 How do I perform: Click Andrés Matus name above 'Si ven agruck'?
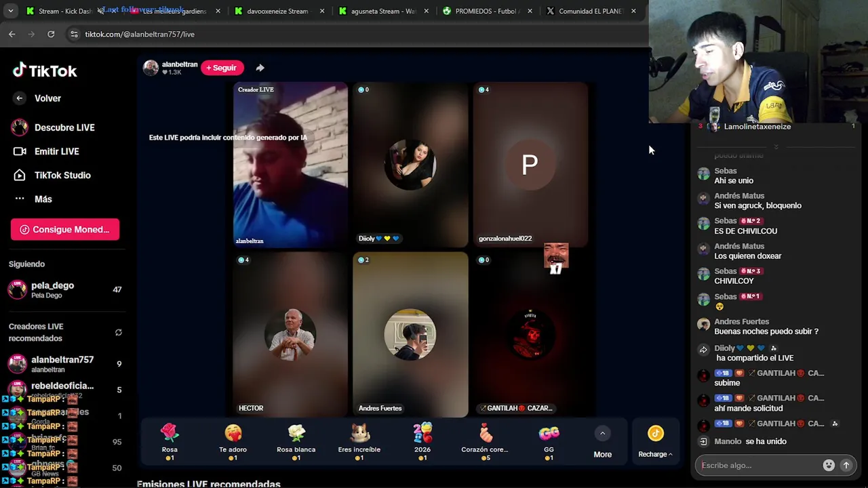pyautogui.click(x=739, y=196)
